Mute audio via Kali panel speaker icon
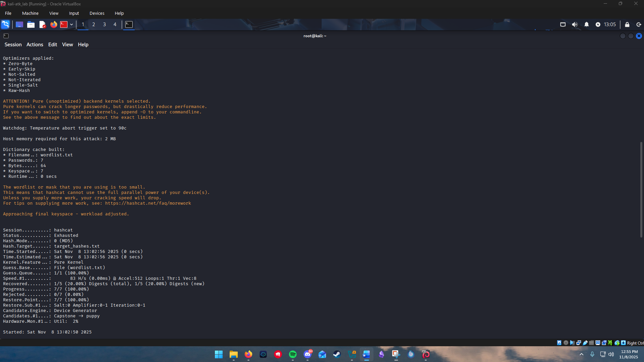Viewport: 644px width, 362px height. point(575,24)
